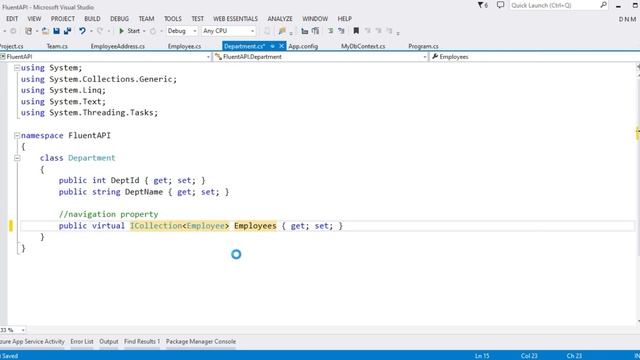The image size is (640, 360).
Task: Switch to the MyDbContext.cs tab
Action: point(363,46)
